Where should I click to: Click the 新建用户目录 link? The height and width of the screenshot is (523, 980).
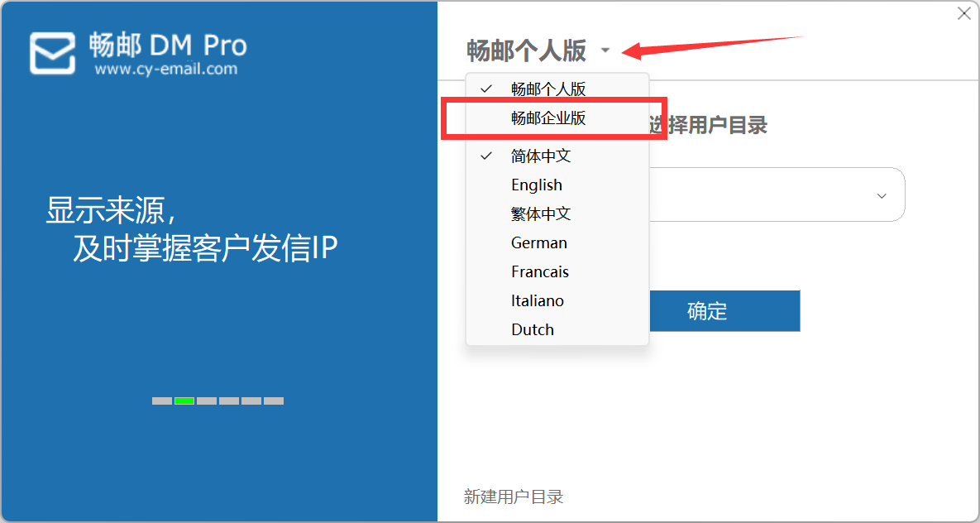514,497
